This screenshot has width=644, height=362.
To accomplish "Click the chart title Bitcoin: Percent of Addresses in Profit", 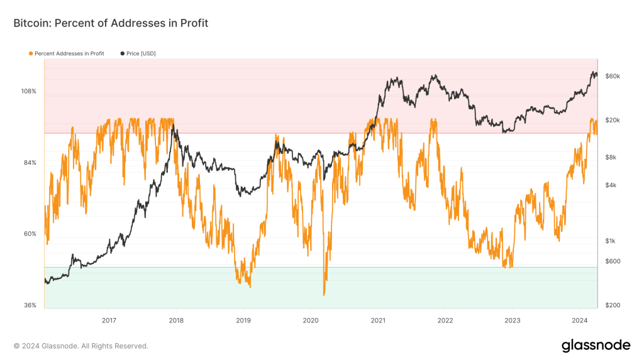I will 111,23.
